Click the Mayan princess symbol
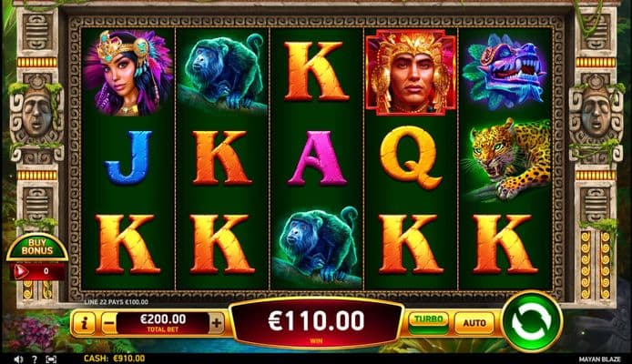Screen dimensions: 632x364 [128, 73]
